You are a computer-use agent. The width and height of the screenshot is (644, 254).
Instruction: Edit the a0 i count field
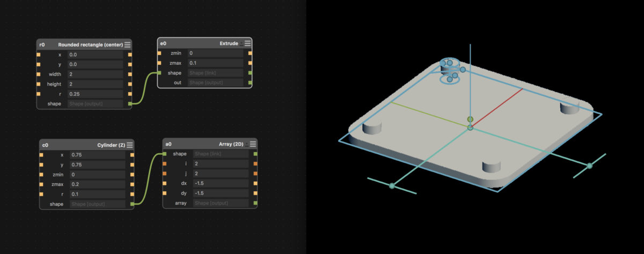coord(221,163)
